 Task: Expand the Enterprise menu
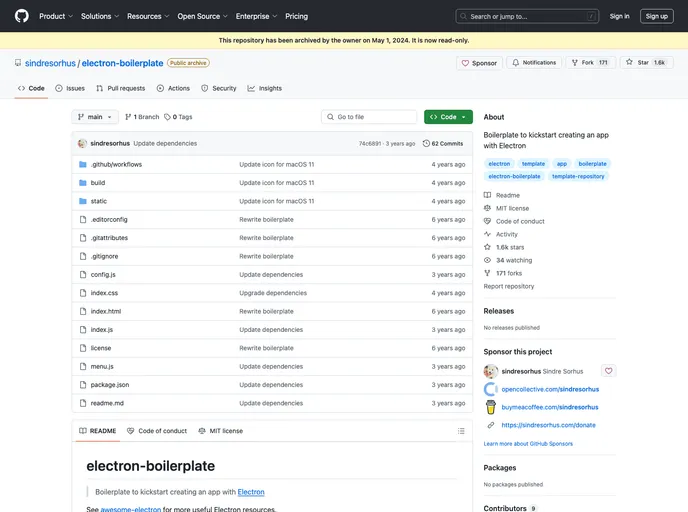[x=256, y=16]
